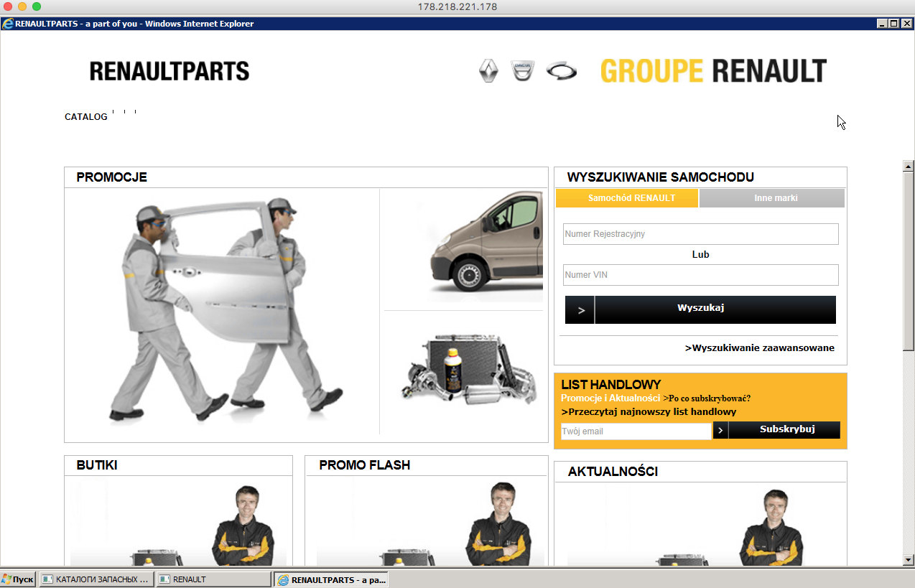Click the page scrollbar down arrow
Viewport: 915px width, 588px height.
click(908, 560)
